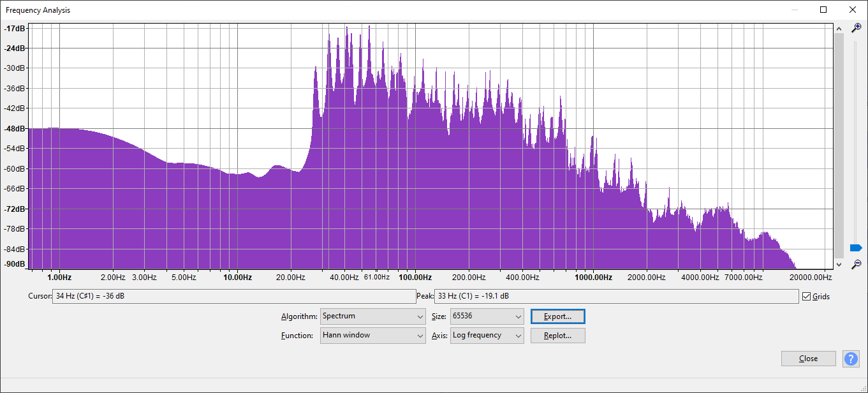
Task: Toggle the Grids checkbox
Action: point(807,297)
